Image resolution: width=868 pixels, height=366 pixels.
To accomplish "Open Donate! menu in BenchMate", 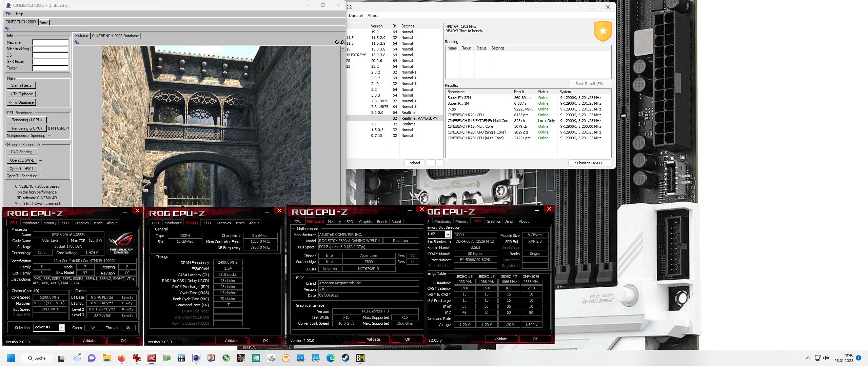I will pyautogui.click(x=356, y=16).
